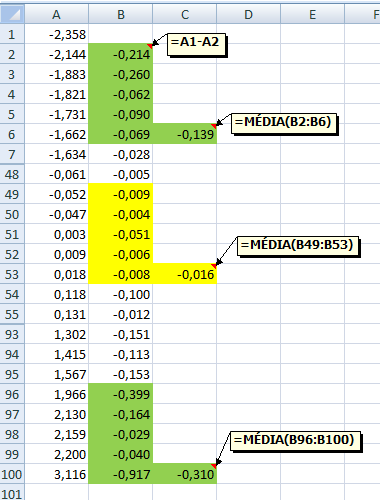The width and height of the screenshot is (380, 500).
Task: Click cell A55 with value 0,131
Action: [x=56, y=314]
